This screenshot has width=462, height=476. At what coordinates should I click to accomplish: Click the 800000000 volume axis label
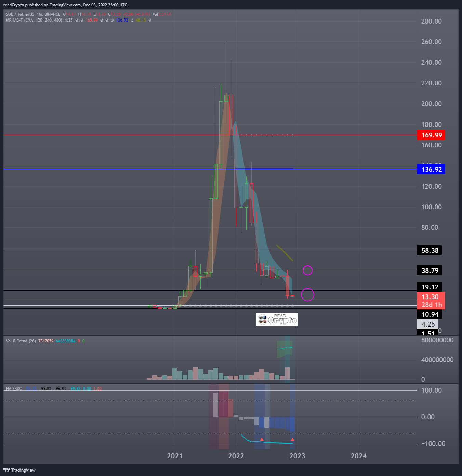click(x=437, y=340)
